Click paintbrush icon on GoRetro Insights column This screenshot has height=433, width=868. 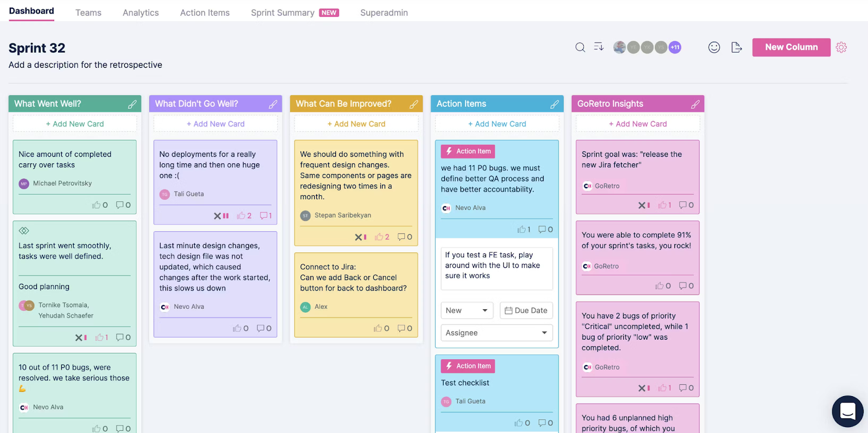pyautogui.click(x=695, y=104)
